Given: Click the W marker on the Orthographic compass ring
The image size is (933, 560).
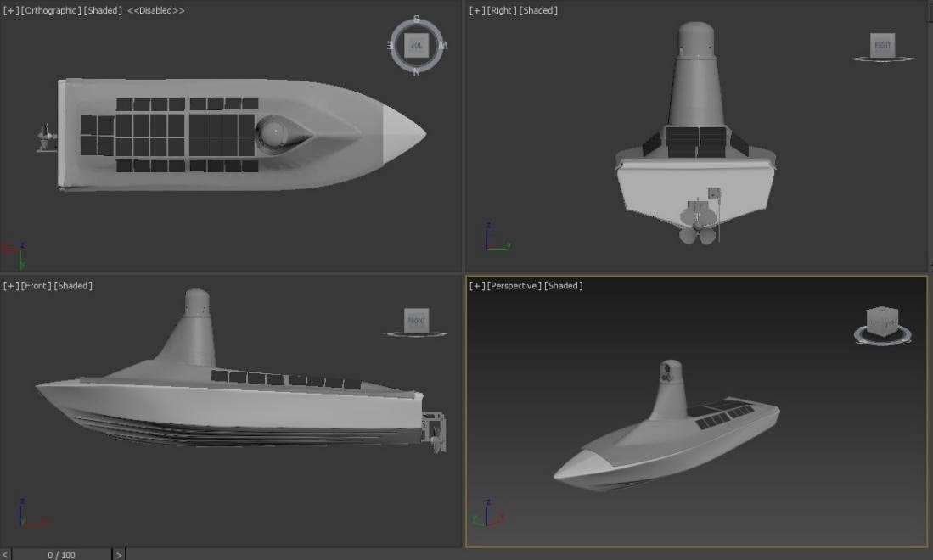Looking at the screenshot, I should point(444,46).
